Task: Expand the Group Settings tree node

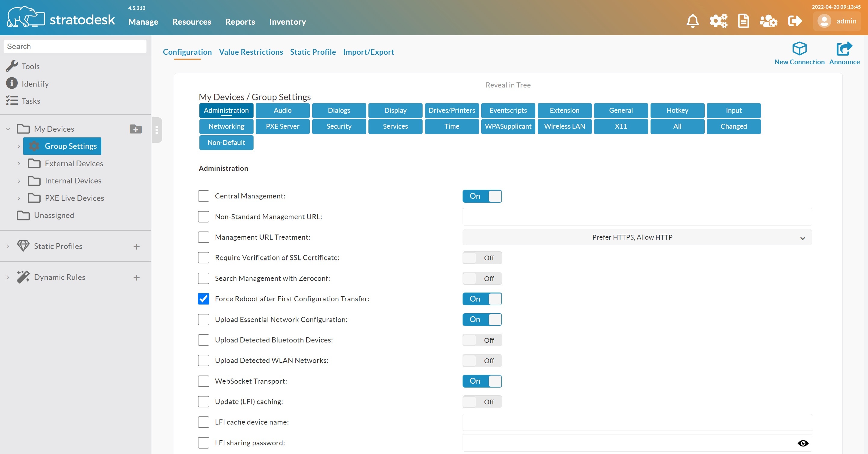Action: pos(19,146)
